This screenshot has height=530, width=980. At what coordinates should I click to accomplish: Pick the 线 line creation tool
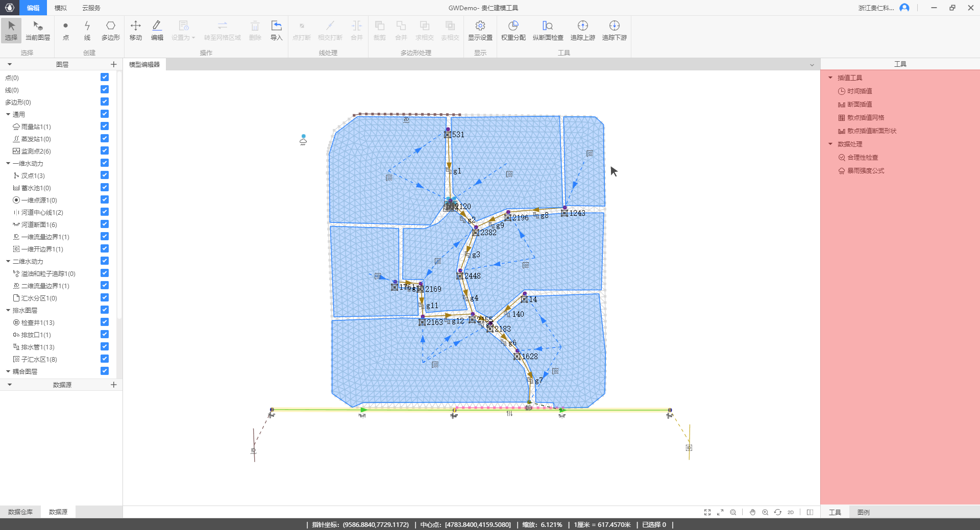[87, 31]
